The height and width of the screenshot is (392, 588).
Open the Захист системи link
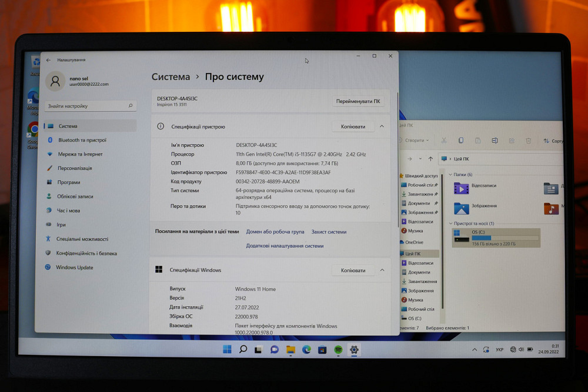click(x=330, y=231)
